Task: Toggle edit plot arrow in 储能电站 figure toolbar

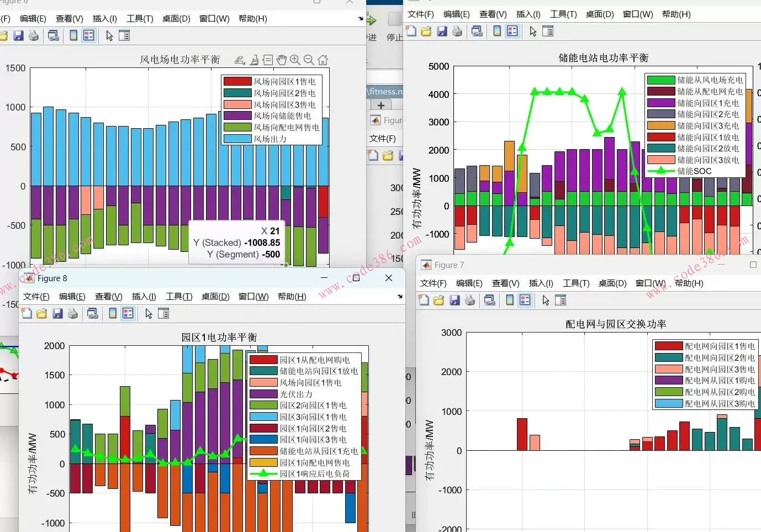Action: (x=533, y=31)
